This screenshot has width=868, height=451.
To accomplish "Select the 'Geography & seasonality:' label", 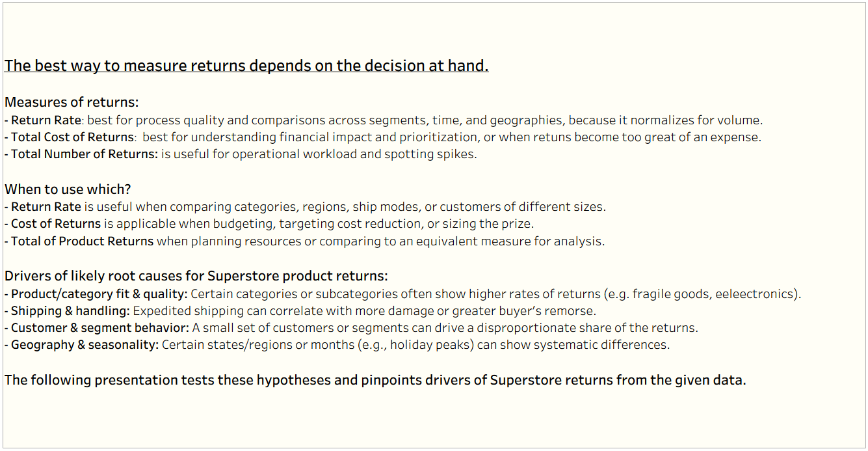I will pos(85,345).
